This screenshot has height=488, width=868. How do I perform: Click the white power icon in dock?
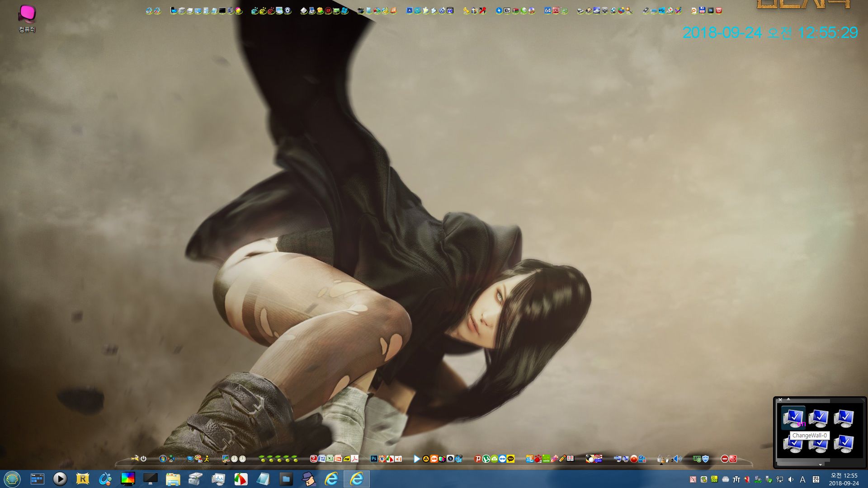(x=143, y=459)
